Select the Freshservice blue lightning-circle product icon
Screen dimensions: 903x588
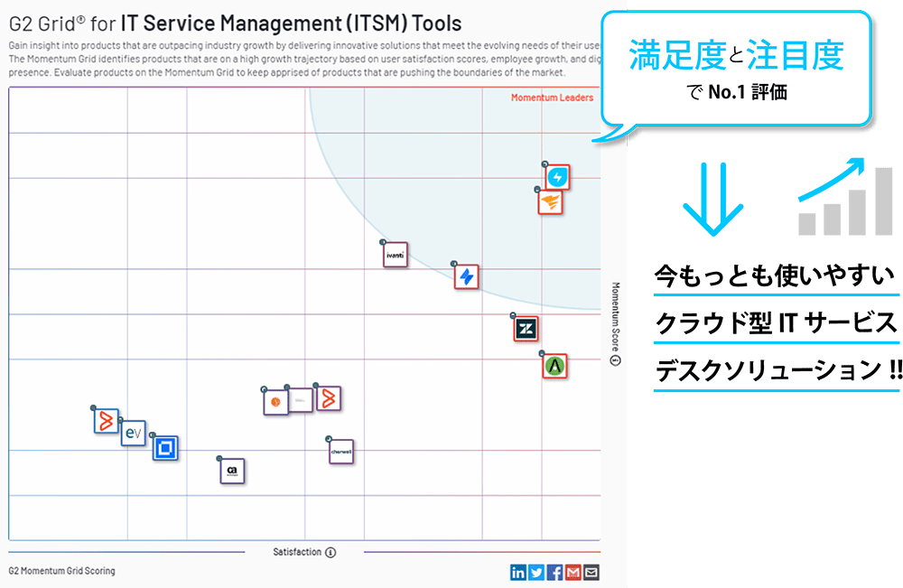pos(557,177)
